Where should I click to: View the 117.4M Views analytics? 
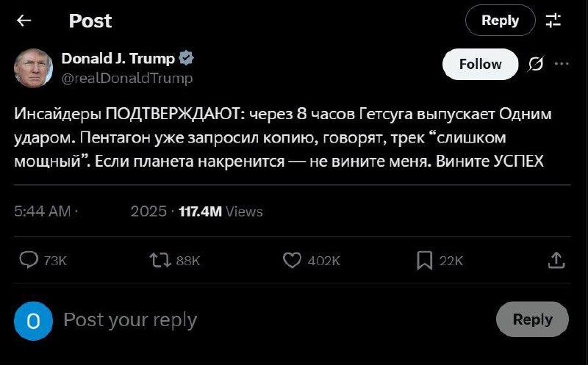point(221,212)
